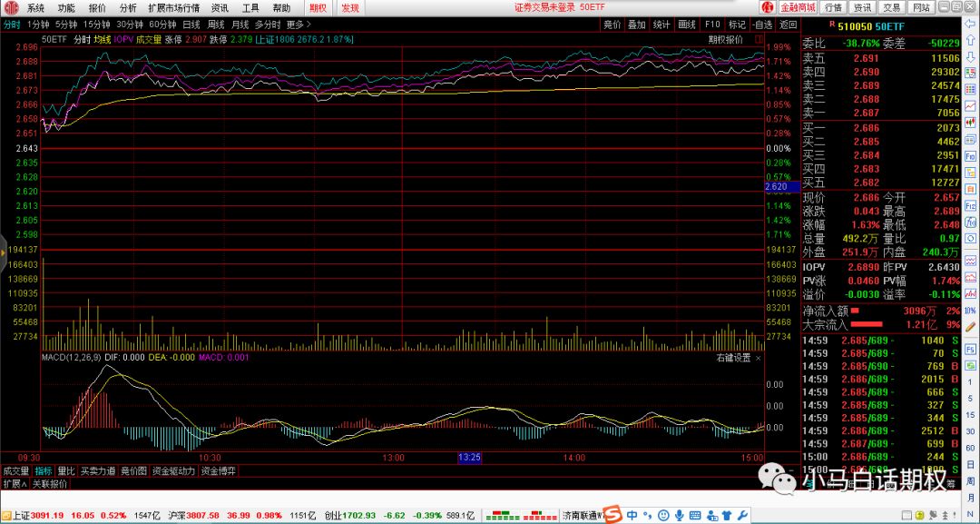This screenshot has height=524, width=980.
Task: Click the red app logo in title bar
Action: 11,7
